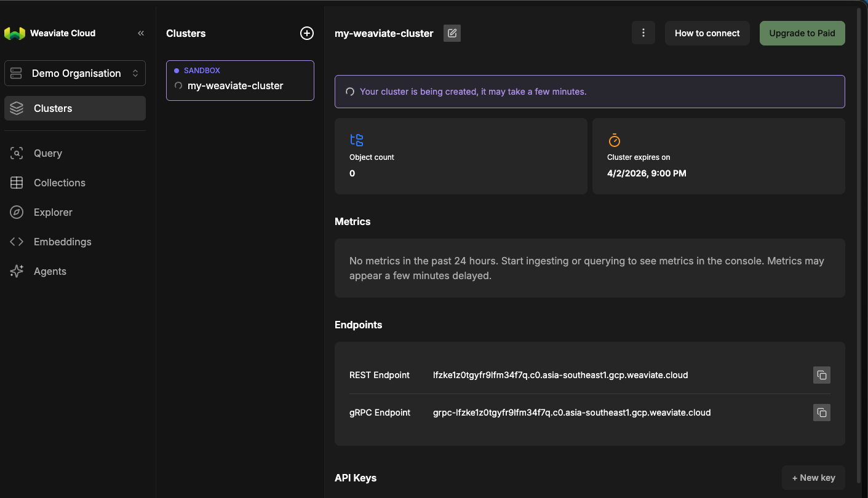
Task: Click the Query scan icon
Action: [x=17, y=153]
